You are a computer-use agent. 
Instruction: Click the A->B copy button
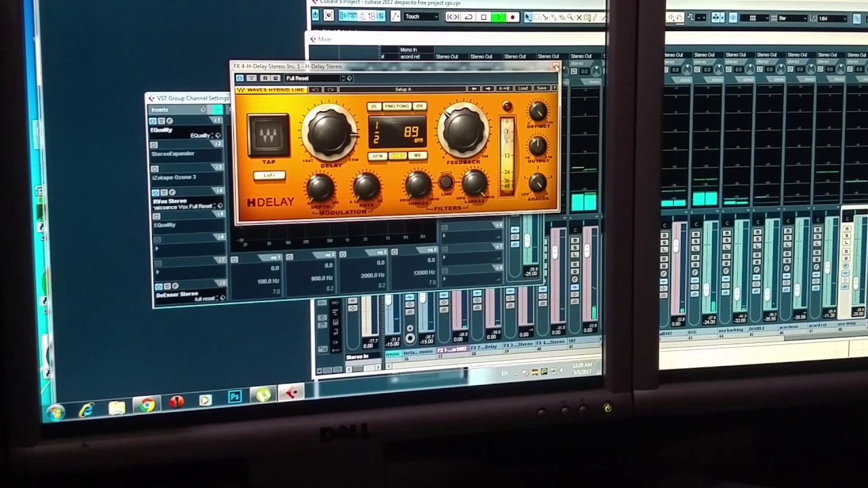click(505, 89)
